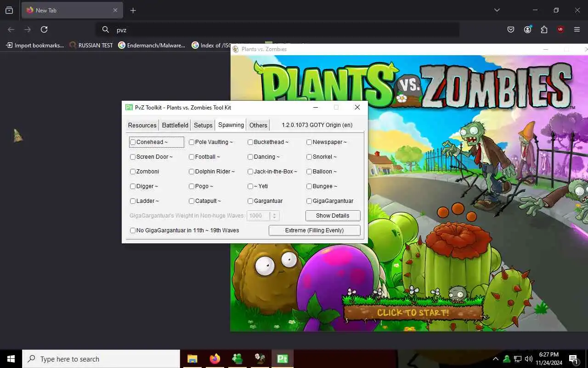Viewport: 588px width, 368px height.
Task: Check No GigaGargantuar in 11th~19th Waves
Action: tap(133, 230)
